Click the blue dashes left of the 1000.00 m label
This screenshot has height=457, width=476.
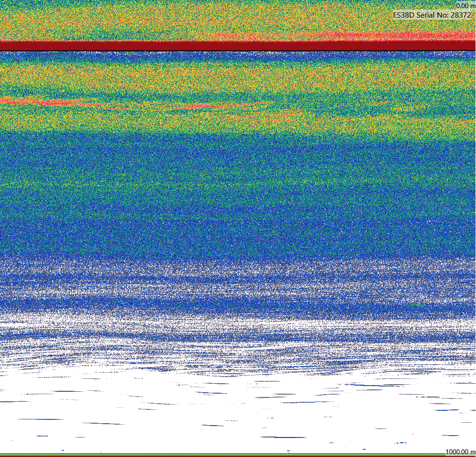401,443
